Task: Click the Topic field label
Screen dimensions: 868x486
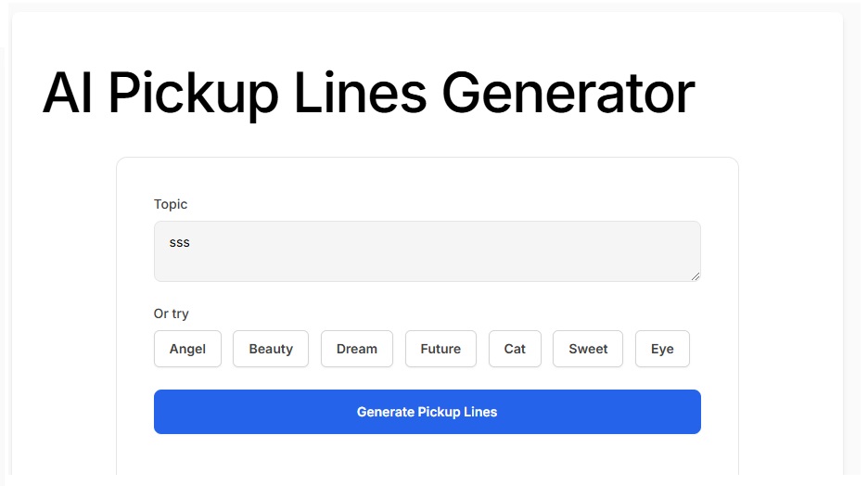Action: (171, 204)
